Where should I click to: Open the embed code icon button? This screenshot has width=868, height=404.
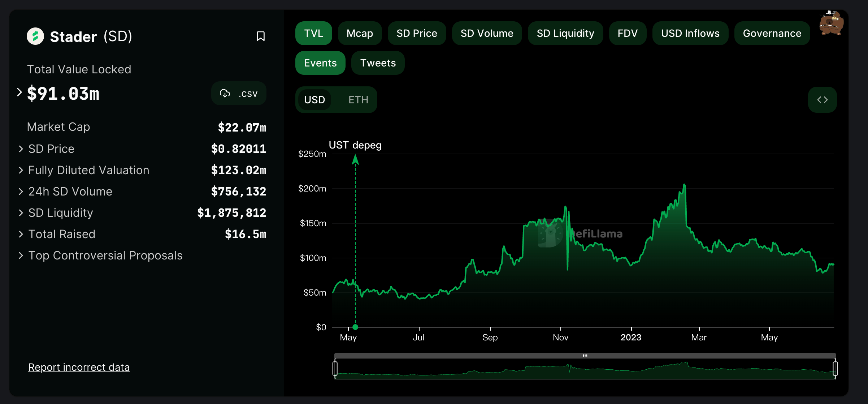pyautogui.click(x=822, y=100)
